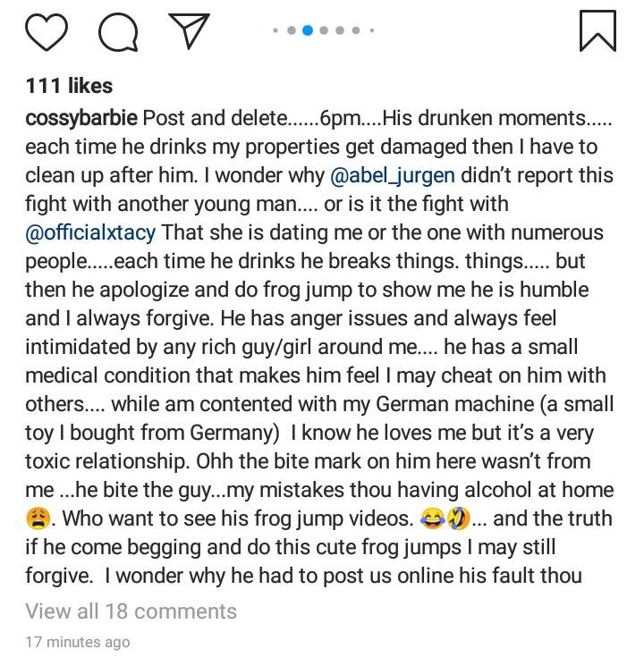This screenshot has width=644, height=657.
Task: Open the @abel_jurgen mention
Action: pyautogui.click(x=404, y=175)
